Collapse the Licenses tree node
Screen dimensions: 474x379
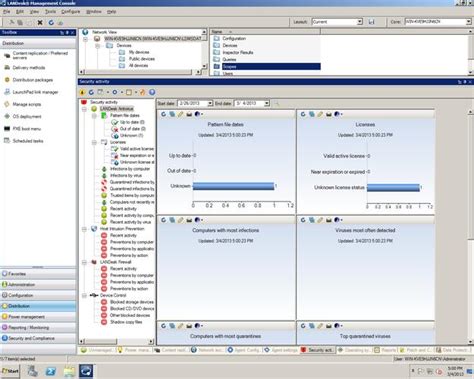(x=94, y=142)
